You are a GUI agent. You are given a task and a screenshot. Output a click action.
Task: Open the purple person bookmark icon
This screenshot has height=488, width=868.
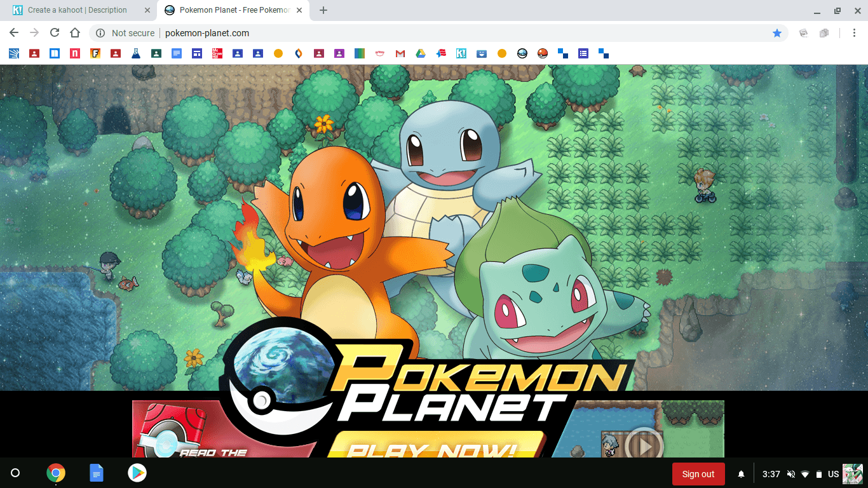[x=339, y=53]
